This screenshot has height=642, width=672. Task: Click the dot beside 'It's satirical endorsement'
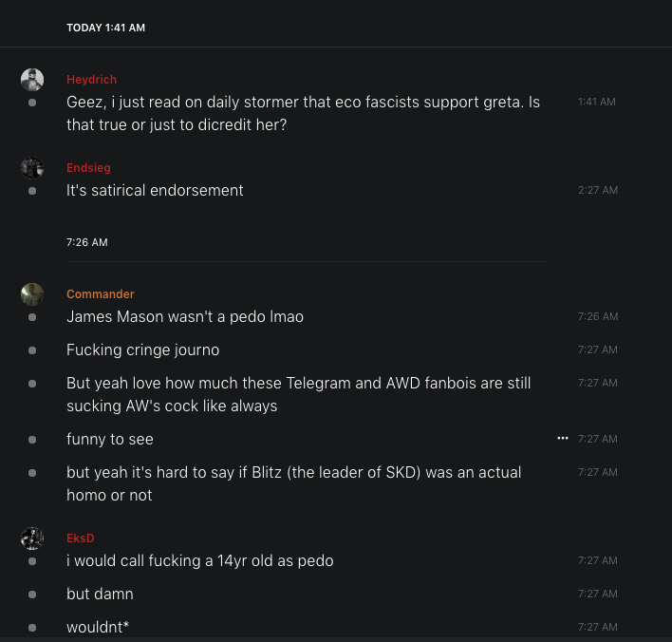[32, 191]
